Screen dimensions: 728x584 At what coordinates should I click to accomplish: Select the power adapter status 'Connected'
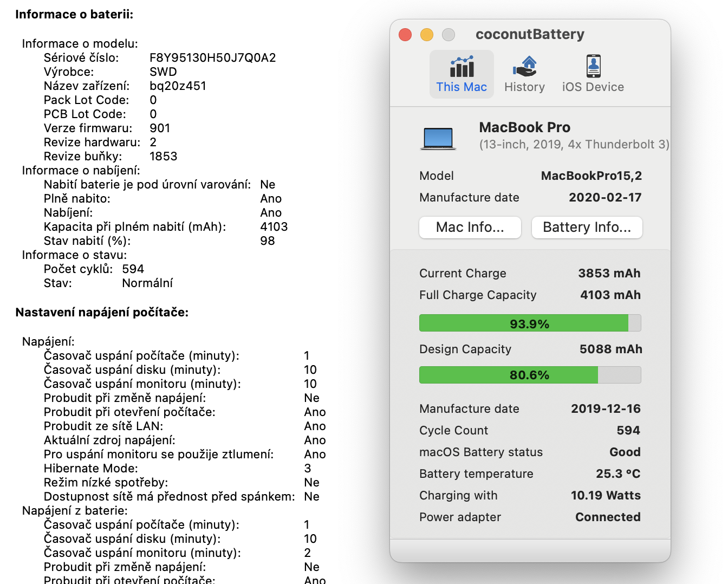click(608, 517)
